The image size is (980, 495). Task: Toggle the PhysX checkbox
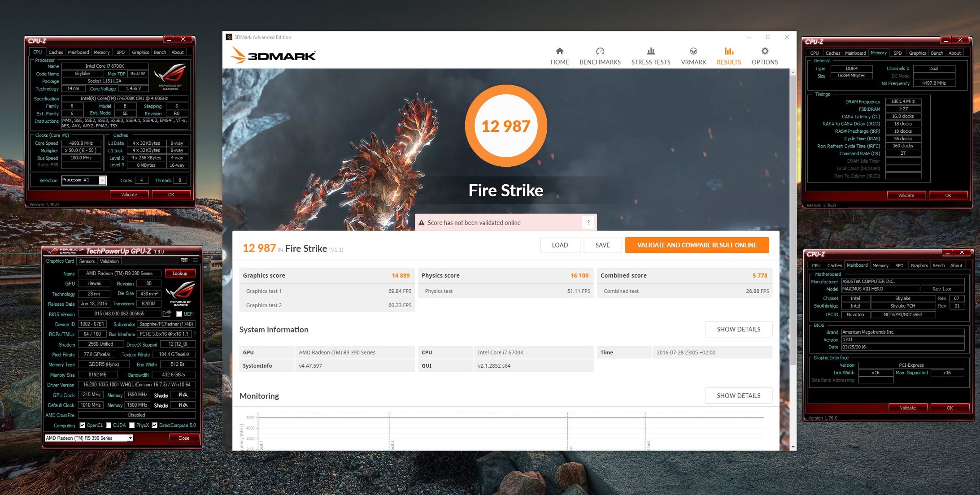(x=132, y=425)
